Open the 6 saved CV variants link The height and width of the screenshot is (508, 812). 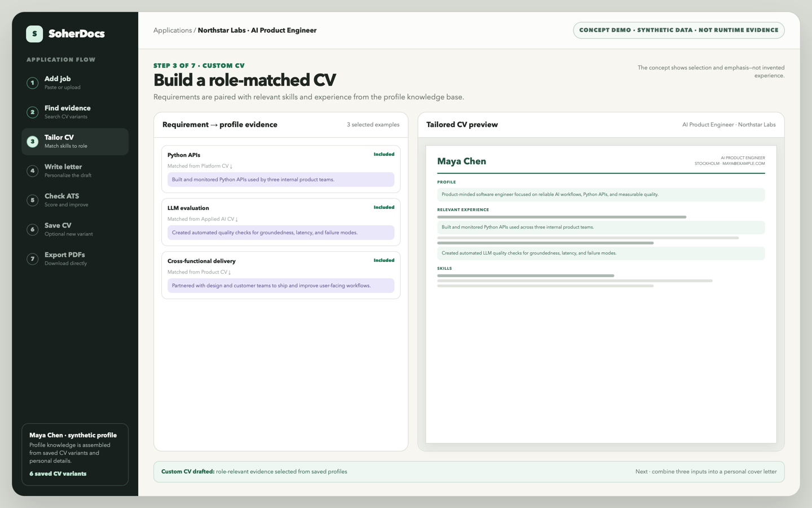[x=58, y=474]
